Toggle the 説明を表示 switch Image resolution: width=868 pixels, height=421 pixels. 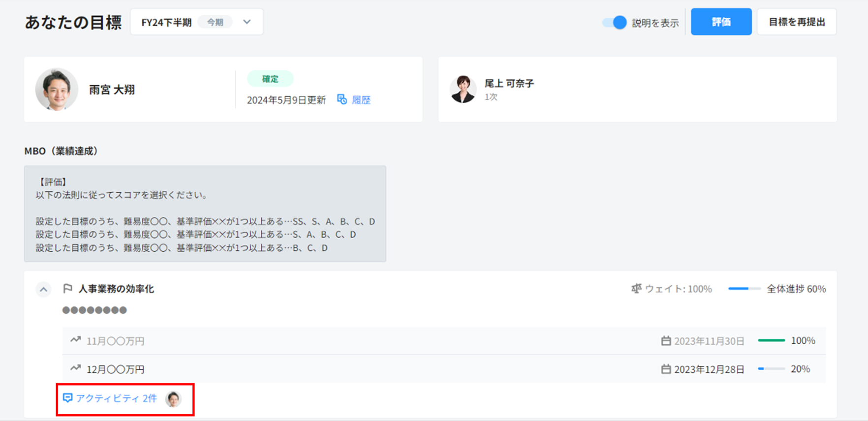click(x=615, y=23)
